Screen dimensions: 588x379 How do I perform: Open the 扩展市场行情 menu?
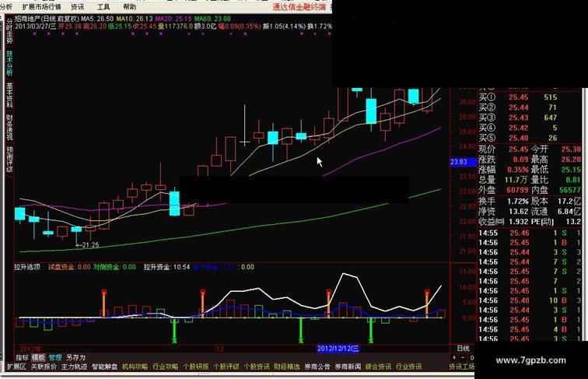[x=42, y=7]
